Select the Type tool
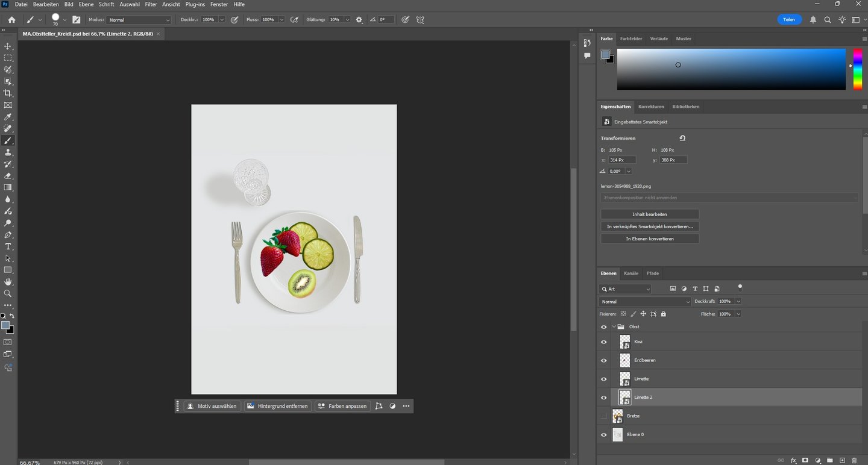Viewport: 868px width, 465px height. pyautogui.click(x=8, y=246)
